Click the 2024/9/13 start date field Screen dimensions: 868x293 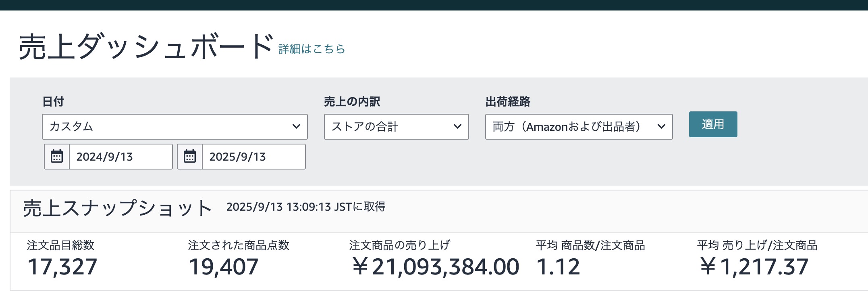(120, 157)
